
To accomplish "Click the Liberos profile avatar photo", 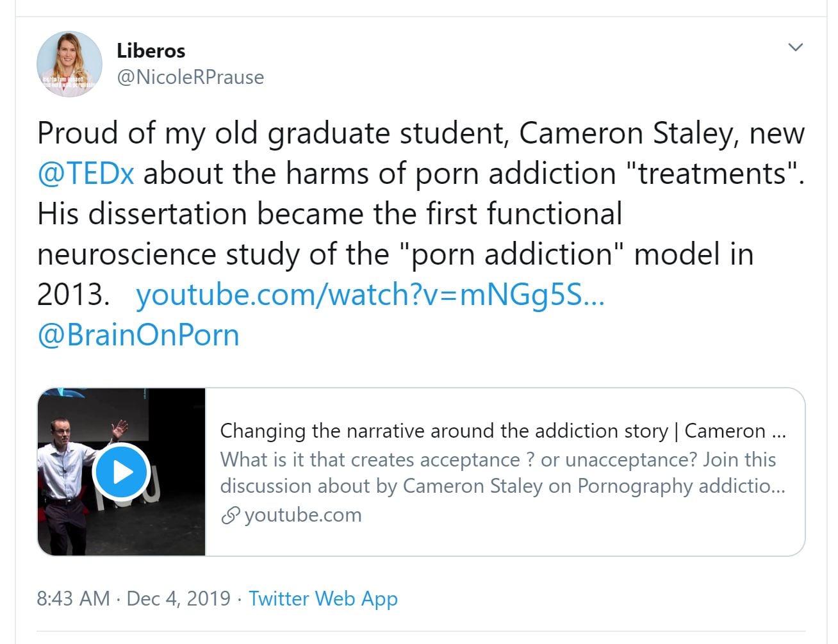I will pos(69,63).
